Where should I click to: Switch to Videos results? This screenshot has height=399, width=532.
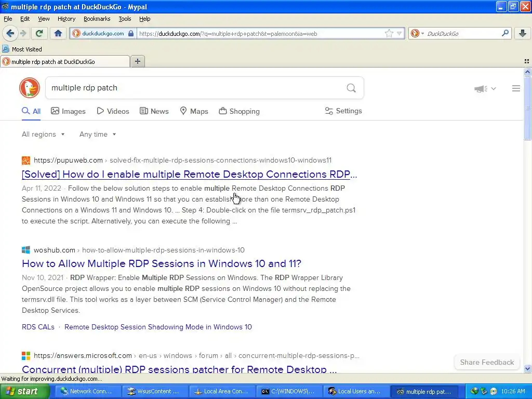[x=113, y=111]
